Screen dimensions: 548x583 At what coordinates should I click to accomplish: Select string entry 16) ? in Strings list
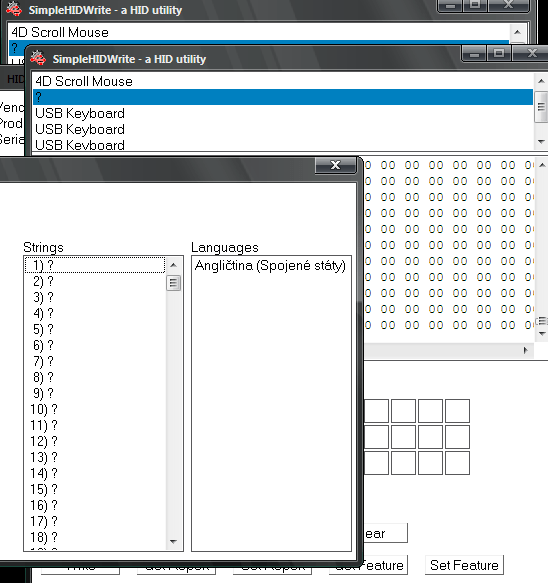95,505
